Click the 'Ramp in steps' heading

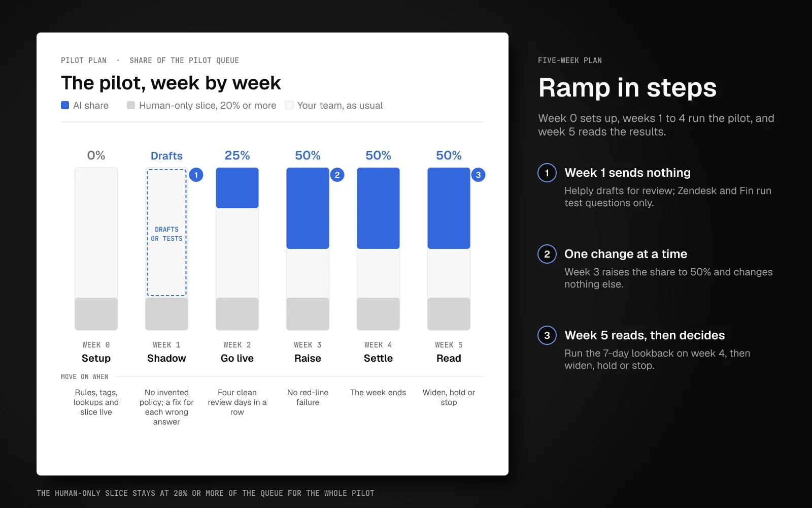click(x=627, y=87)
